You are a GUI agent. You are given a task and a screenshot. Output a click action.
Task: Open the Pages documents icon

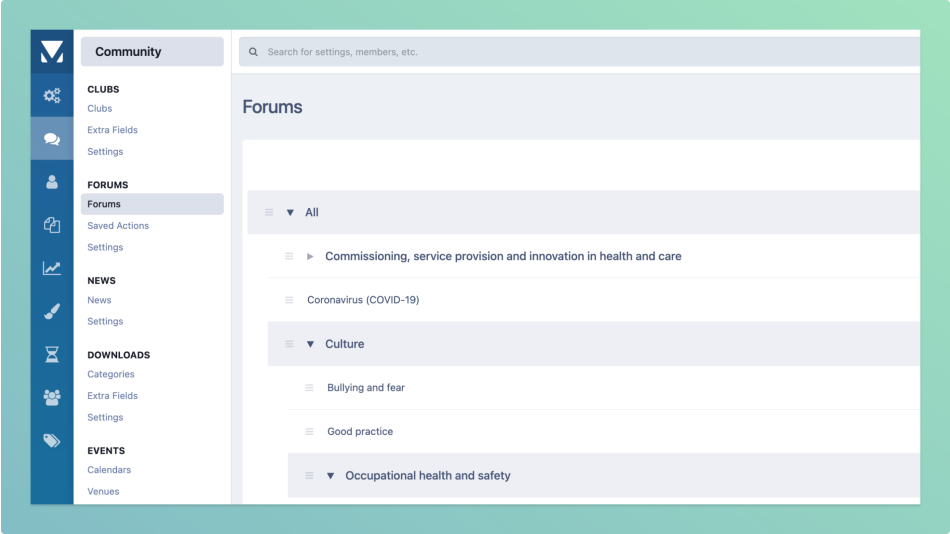[52, 225]
